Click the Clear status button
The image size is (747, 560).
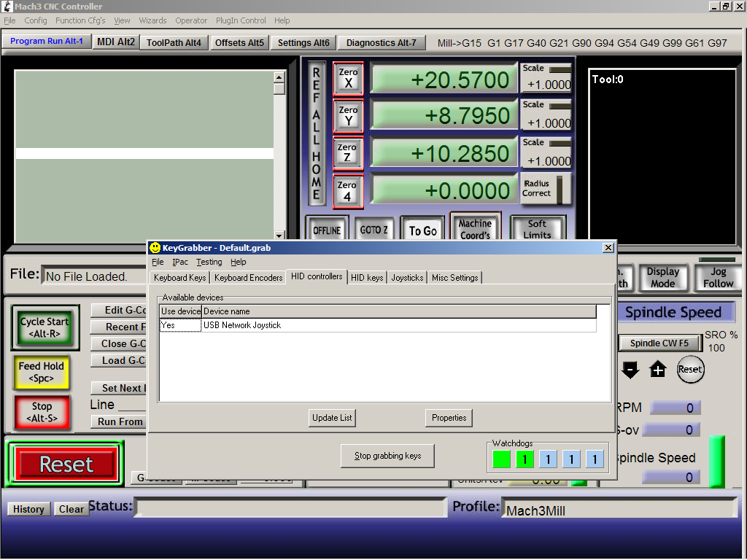[x=71, y=509]
